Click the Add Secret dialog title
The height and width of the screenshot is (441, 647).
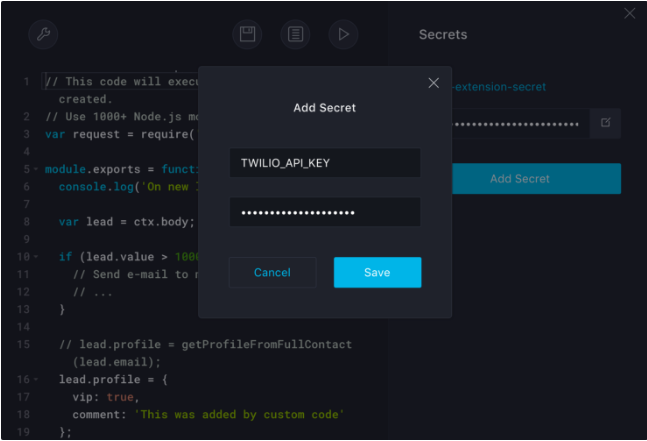(x=325, y=108)
